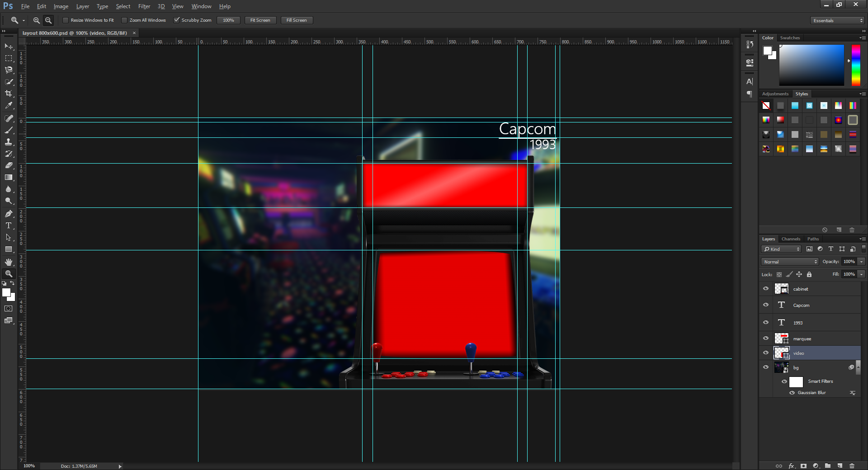Image resolution: width=868 pixels, height=470 pixels.
Task: Click the hue spectrum slider
Action: (x=856, y=65)
